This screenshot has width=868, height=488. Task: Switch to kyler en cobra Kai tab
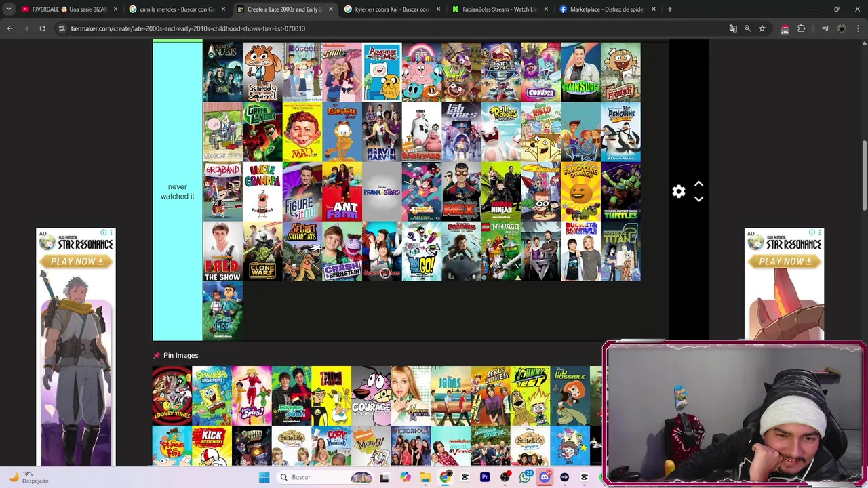point(391,9)
